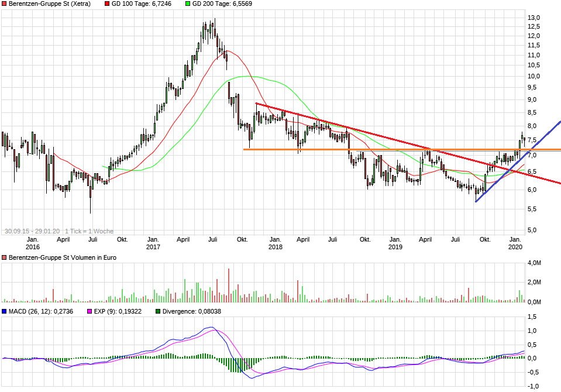Click the 1,5 MACD axis label
This screenshot has width=561, height=392.
tap(532, 317)
